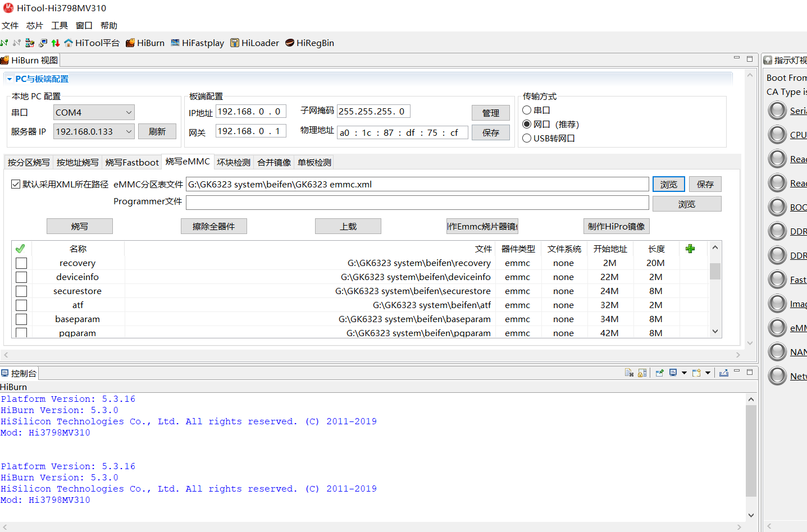
Task: Click the connect icon at toolbar start
Action: click(4, 43)
